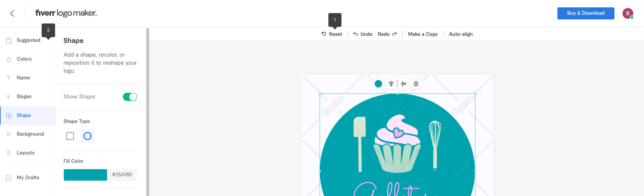Click the Undo button
Image resolution: width=644 pixels, height=196 pixels.
coord(362,34)
